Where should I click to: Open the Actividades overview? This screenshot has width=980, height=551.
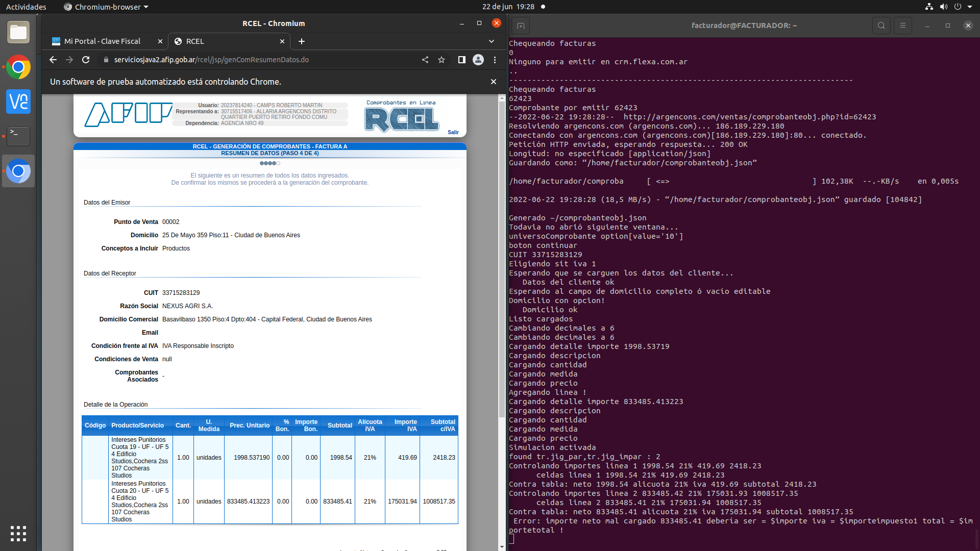pyautogui.click(x=26, y=7)
